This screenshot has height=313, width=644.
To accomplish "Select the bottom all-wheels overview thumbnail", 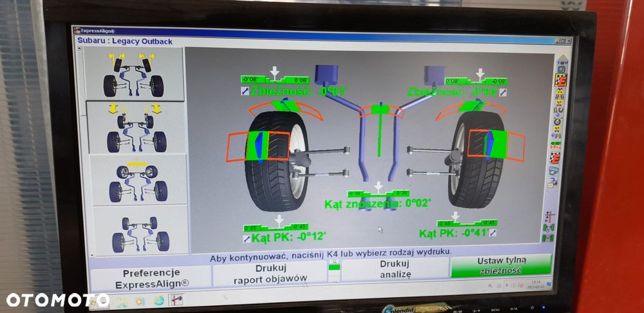I will click(140, 231).
